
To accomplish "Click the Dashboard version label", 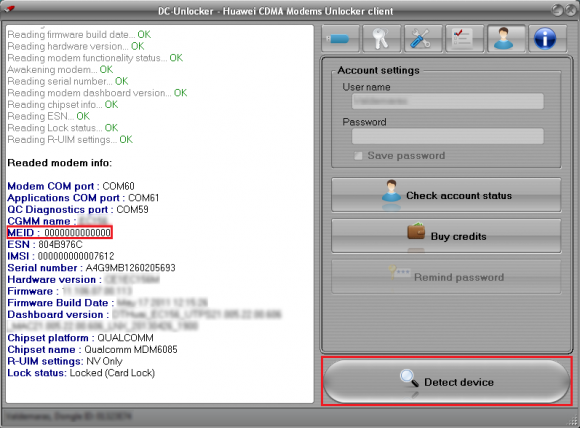I will click(x=58, y=314).
